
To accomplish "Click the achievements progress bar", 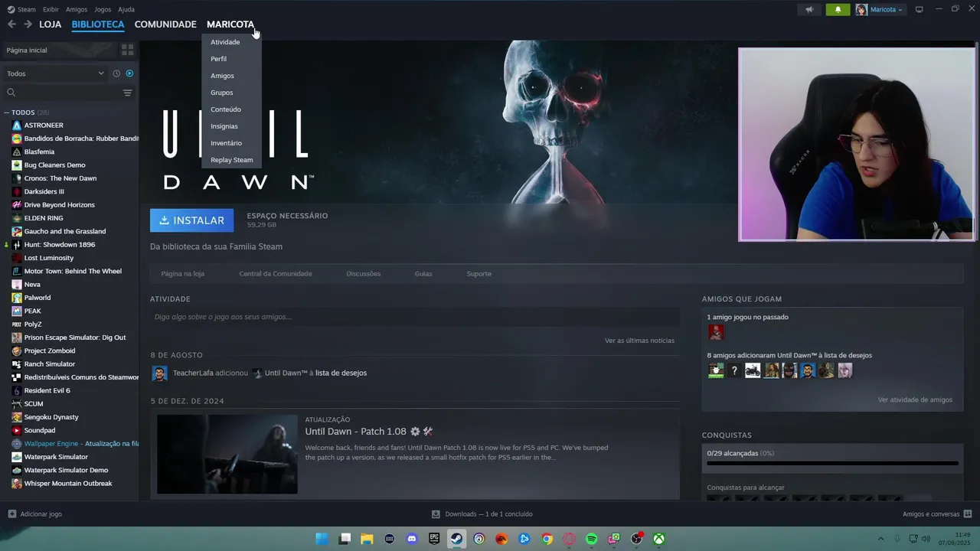I will pos(832,463).
